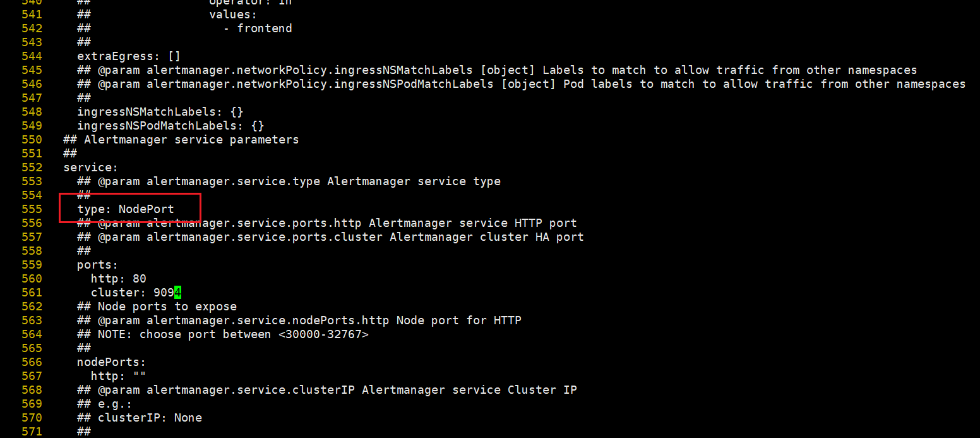Click the "## clusterIP: None" example comment
Image resolution: width=980 pixels, height=438 pixels.
[x=150, y=418]
